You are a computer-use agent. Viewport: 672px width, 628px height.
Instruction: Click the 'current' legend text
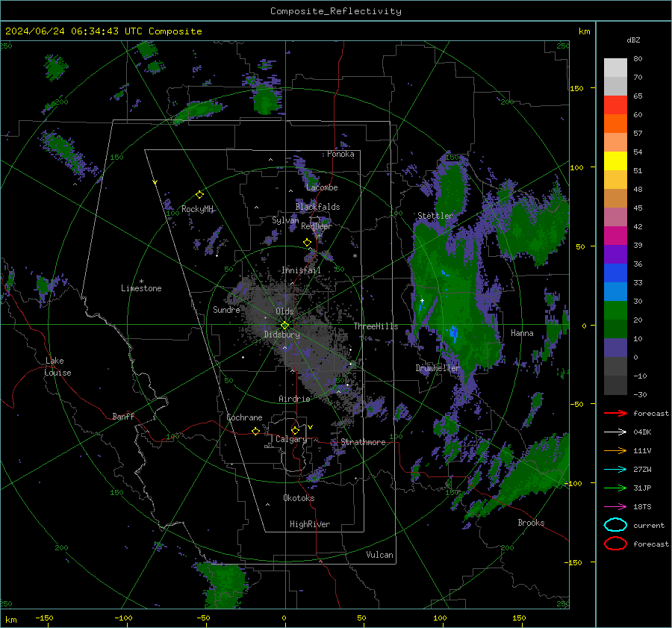[x=649, y=525]
